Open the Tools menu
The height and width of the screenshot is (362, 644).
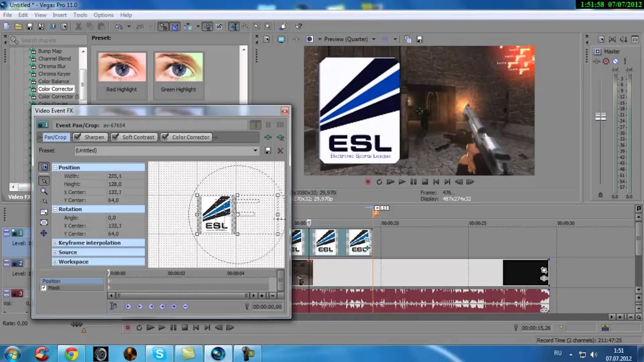pos(80,15)
